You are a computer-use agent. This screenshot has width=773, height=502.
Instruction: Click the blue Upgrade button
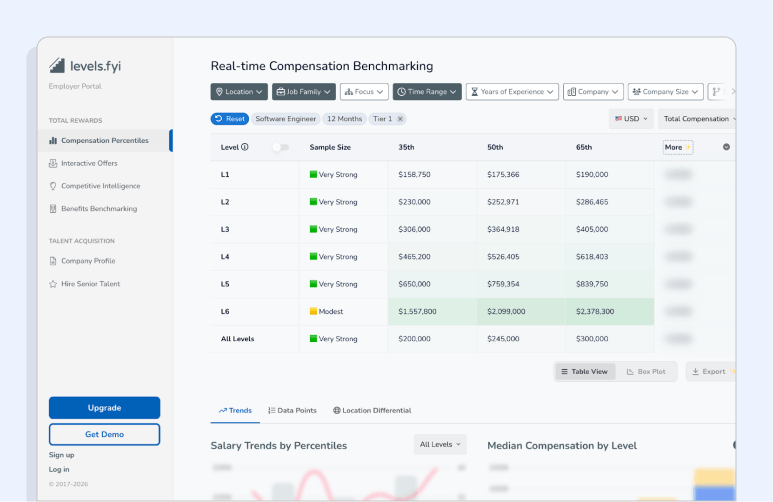104,408
